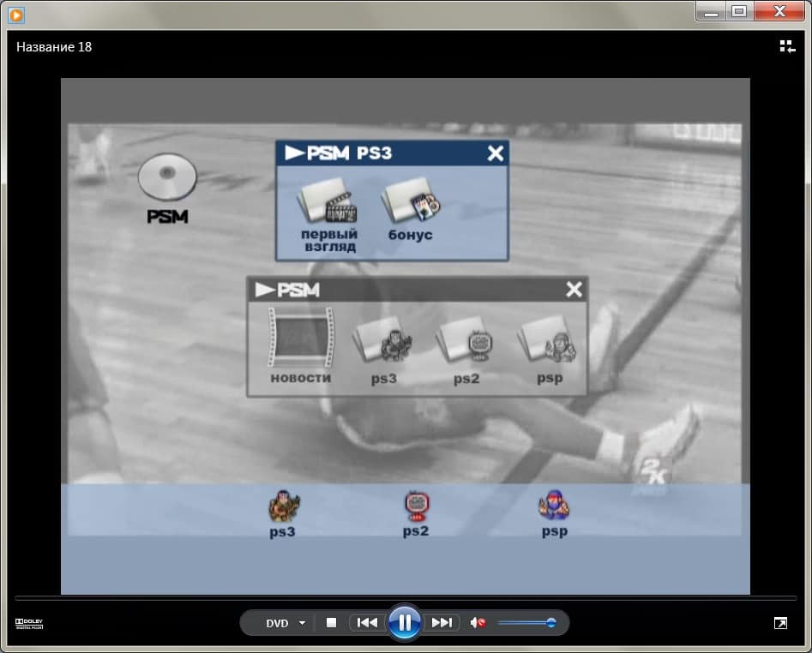Close the grey PSM panel
Image resolution: width=812 pixels, height=653 pixels.
(x=574, y=290)
